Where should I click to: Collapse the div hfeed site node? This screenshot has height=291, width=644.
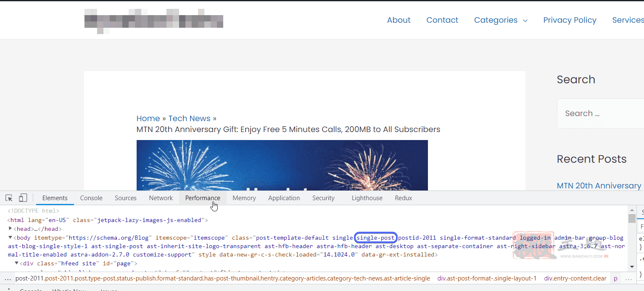coord(17,263)
